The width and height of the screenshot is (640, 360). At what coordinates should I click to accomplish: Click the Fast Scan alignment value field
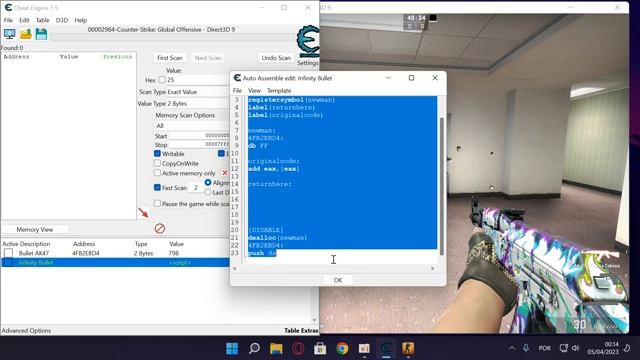pos(196,188)
